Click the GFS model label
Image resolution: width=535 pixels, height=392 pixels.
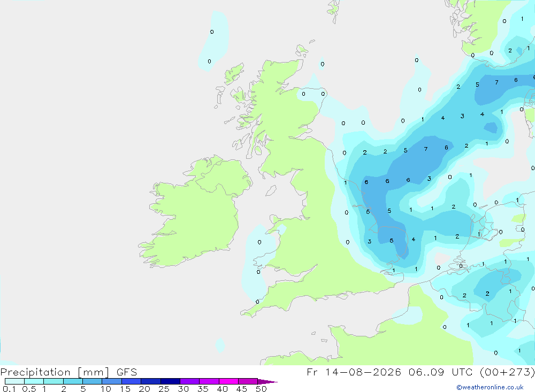127,372
